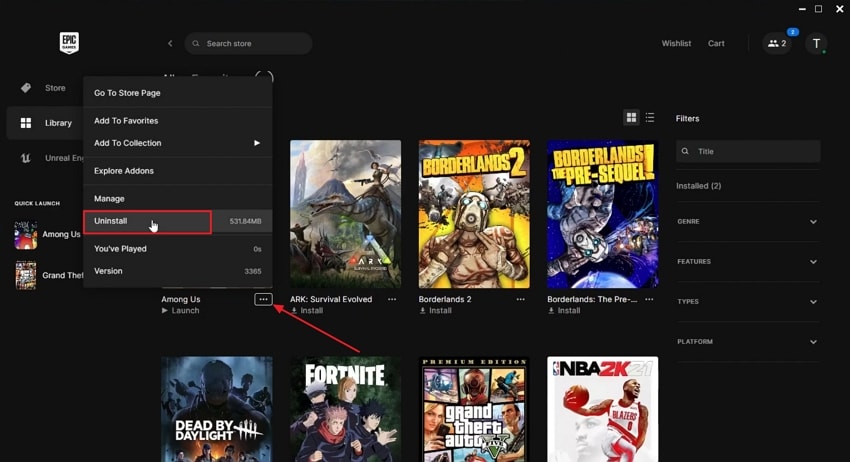Open Borderlands 2 three-dot menu

click(520, 299)
